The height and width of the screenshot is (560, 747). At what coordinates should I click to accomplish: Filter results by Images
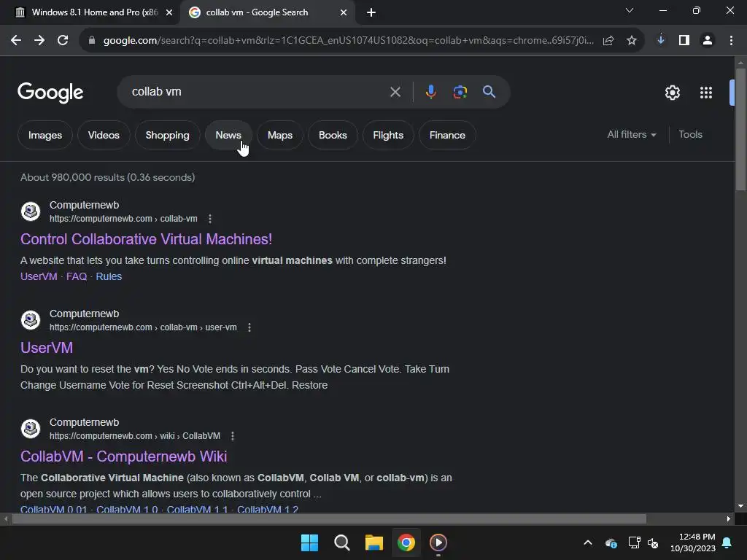click(x=45, y=135)
